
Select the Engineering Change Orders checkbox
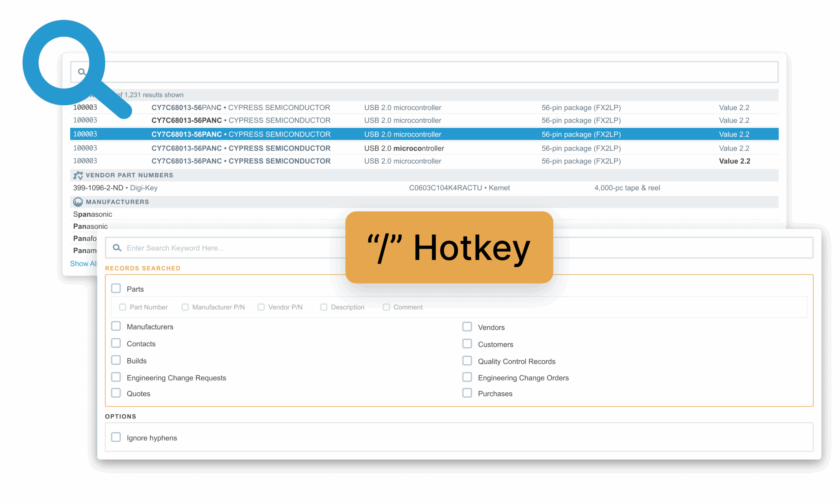point(467,377)
